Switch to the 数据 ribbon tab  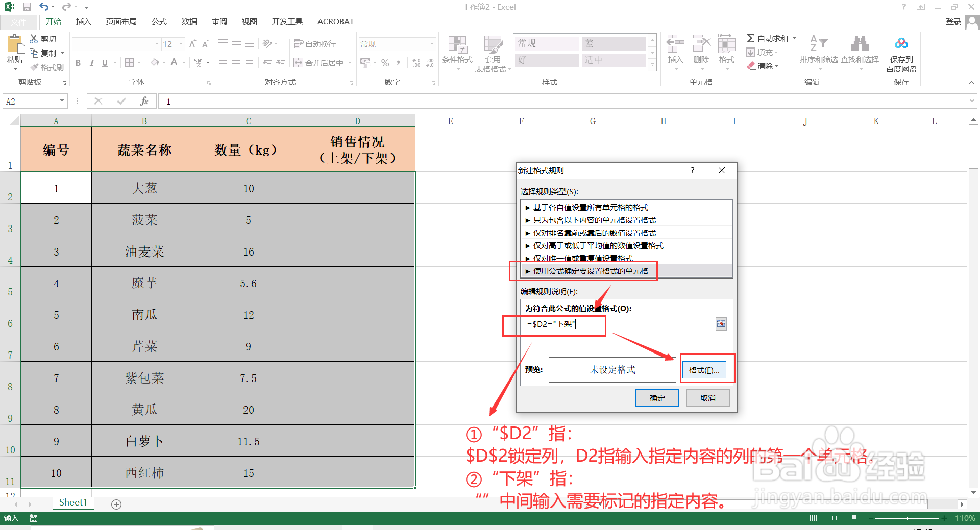(188, 21)
